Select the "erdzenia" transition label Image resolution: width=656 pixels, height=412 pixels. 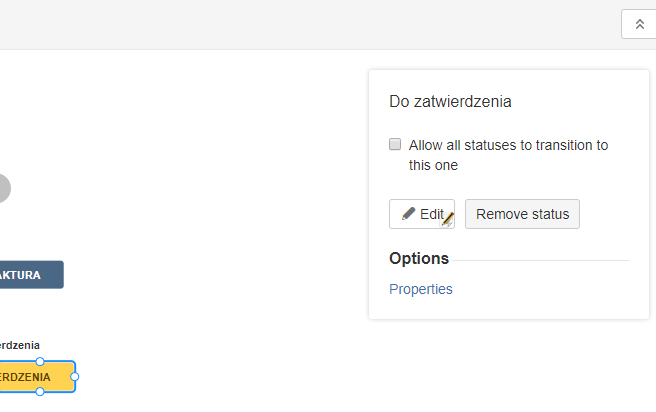[20, 345]
